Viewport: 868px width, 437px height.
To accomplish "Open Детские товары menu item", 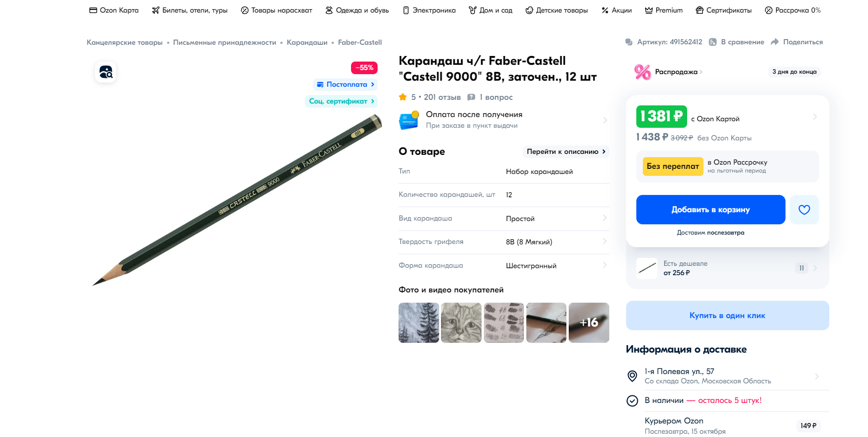I will pyautogui.click(x=557, y=10).
